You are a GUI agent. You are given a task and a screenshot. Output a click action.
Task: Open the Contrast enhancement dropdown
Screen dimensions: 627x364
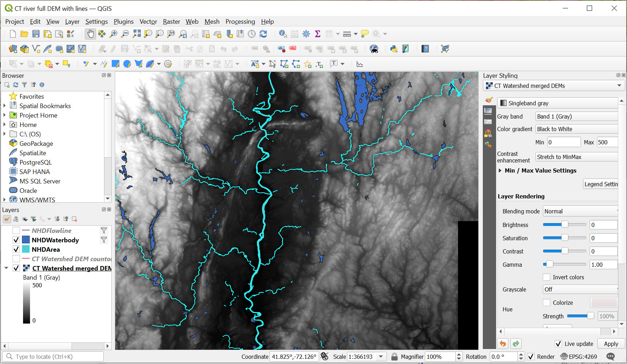576,157
